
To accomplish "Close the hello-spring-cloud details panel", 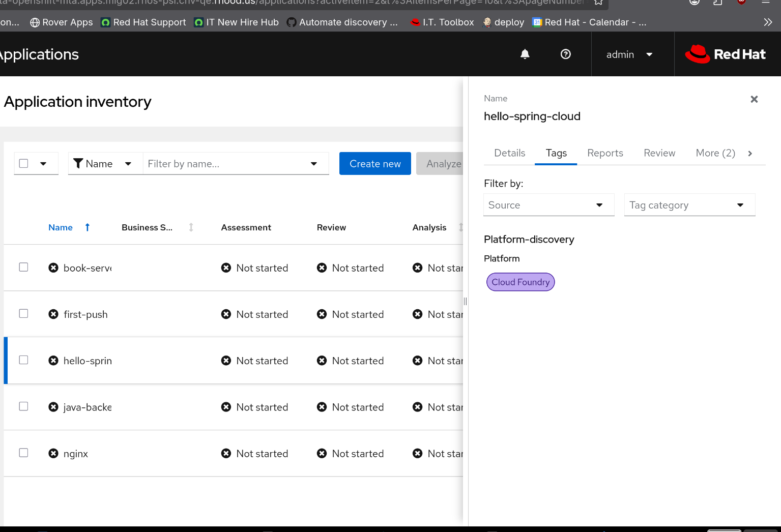I will pos(754,99).
